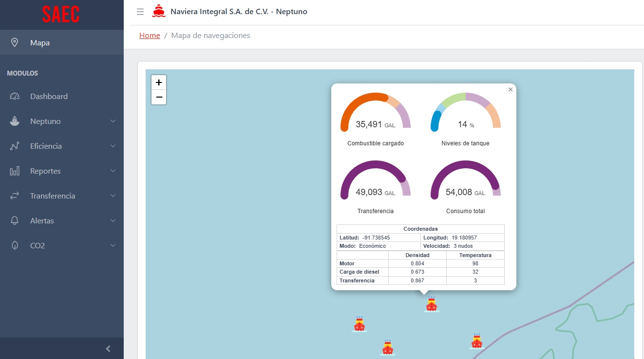Click the Dashboard speedometer icon
Viewport: 644px width, 359px height.
tap(15, 97)
